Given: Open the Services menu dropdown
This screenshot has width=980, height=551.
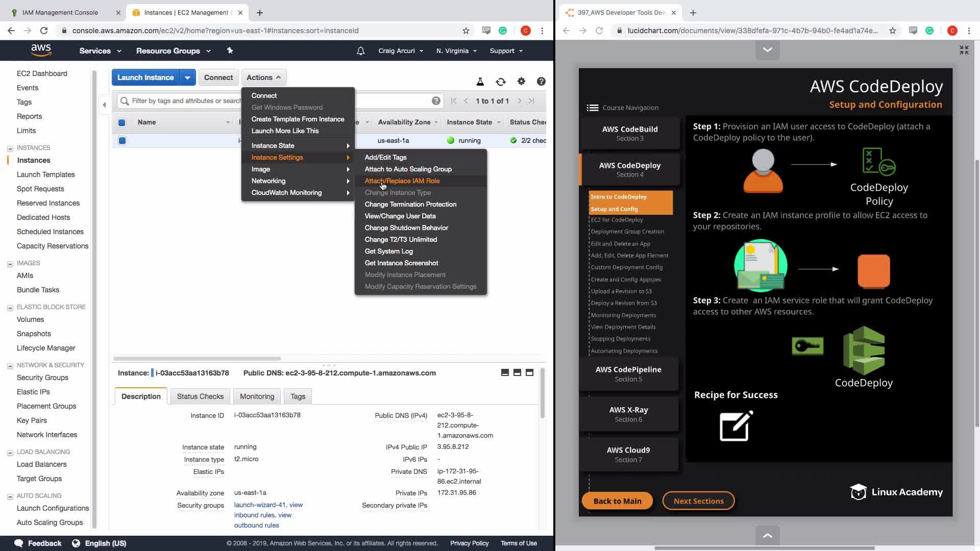Looking at the screenshot, I should [100, 51].
